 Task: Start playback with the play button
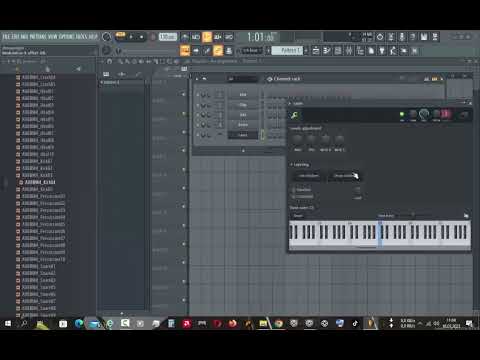tap(131, 37)
